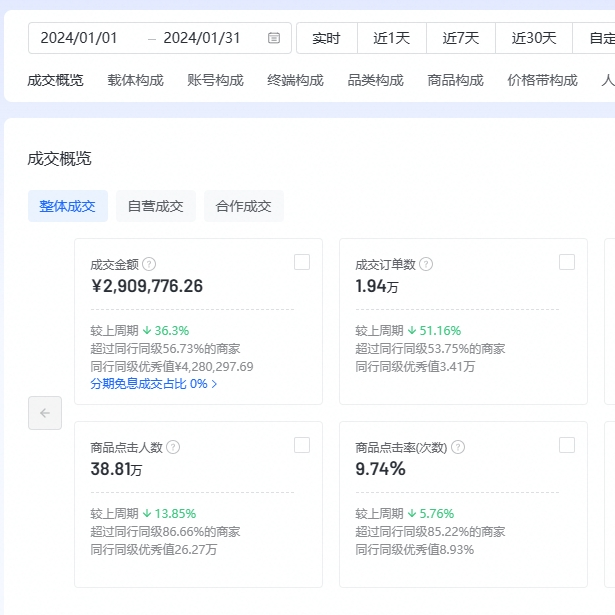615x615 pixels.
Task: Click the end date 2024/01/31 field
Action: 202,38
